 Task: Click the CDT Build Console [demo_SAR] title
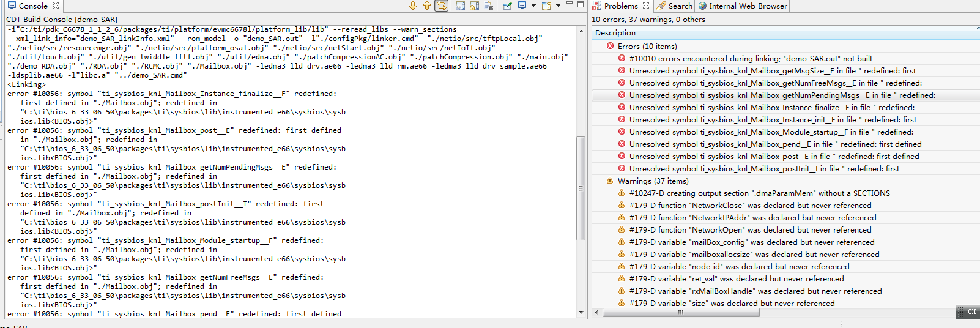62,19
